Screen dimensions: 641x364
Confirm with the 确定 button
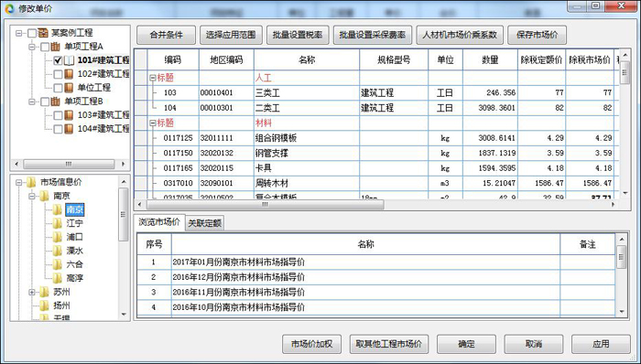[466, 344]
